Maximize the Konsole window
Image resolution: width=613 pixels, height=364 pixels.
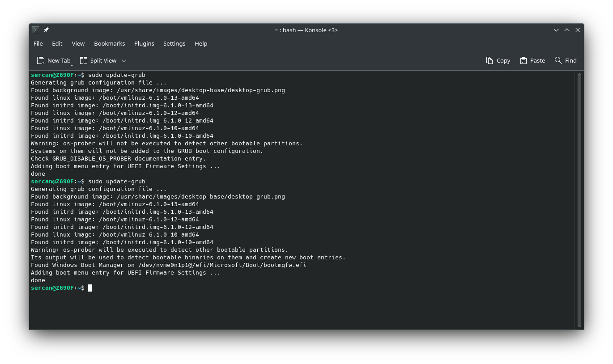(567, 30)
